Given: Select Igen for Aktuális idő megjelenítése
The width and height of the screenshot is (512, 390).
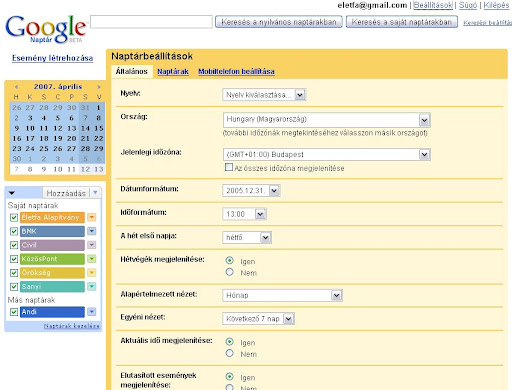Looking at the screenshot, I should (229, 341).
